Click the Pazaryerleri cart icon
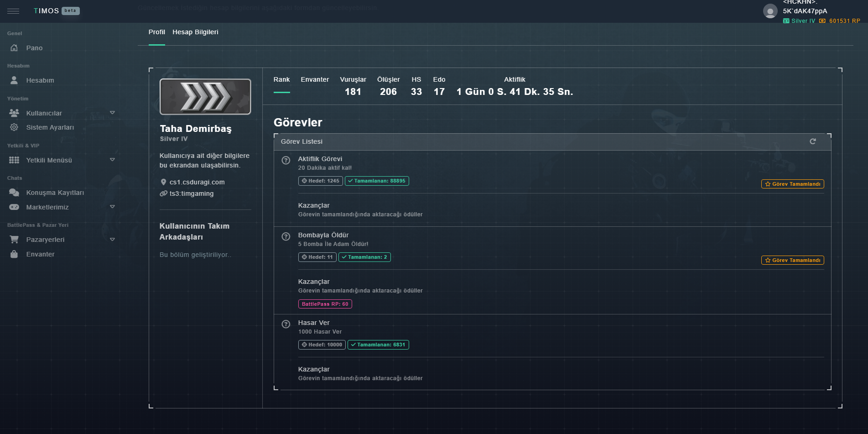Viewport: 868px width, 434px height. pyautogui.click(x=14, y=240)
